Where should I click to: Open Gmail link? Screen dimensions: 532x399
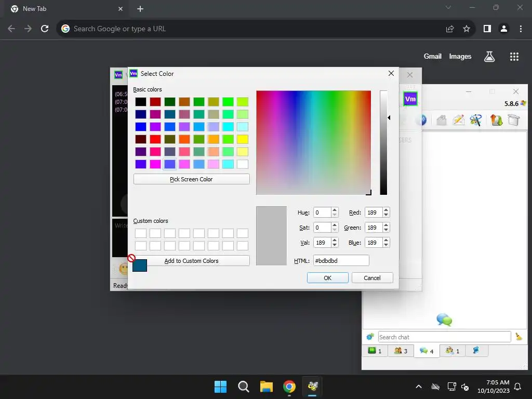click(x=432, y=56)
